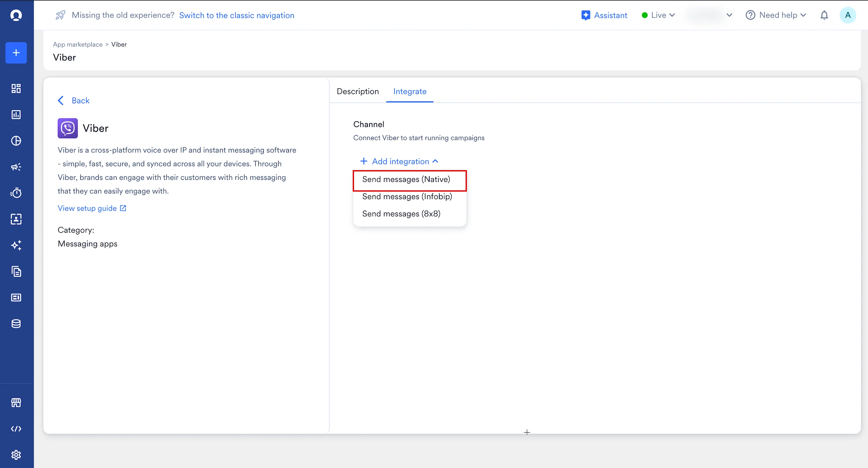Select the Integrate tab
This screenshot has width=868, height=468.
[410, 91]
